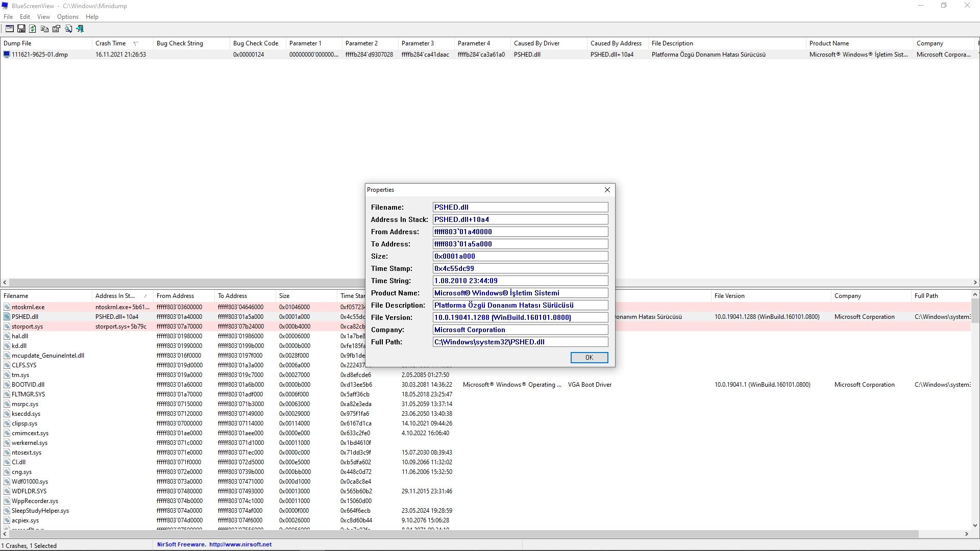Click the Save Selected Items floppy icon
The height and width of the screenshot is (551, 980).
21,29
